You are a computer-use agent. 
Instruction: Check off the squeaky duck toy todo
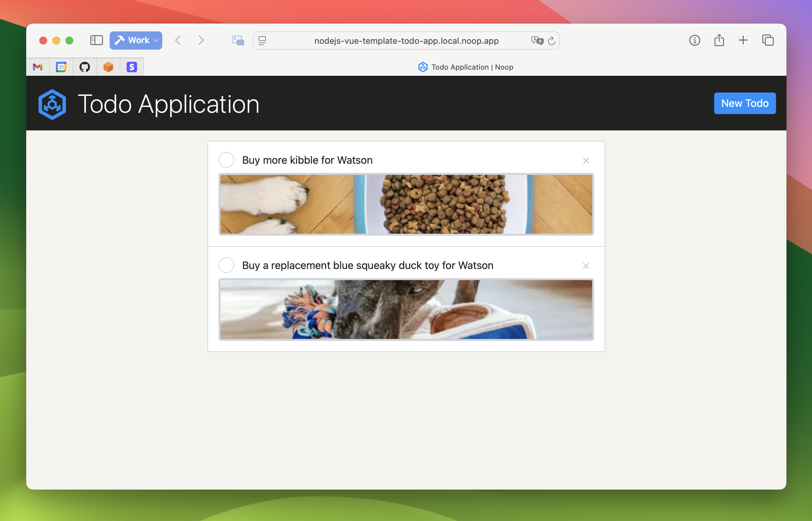point(226,265)
